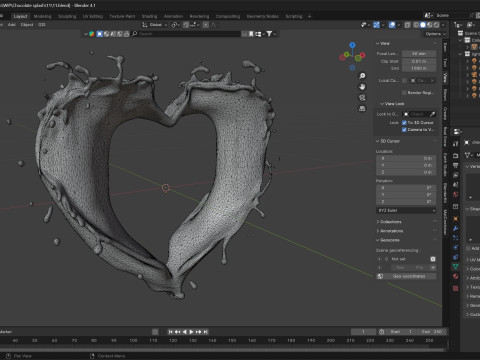Click the eyedropper in Lock to Object field

pos(432,114)
